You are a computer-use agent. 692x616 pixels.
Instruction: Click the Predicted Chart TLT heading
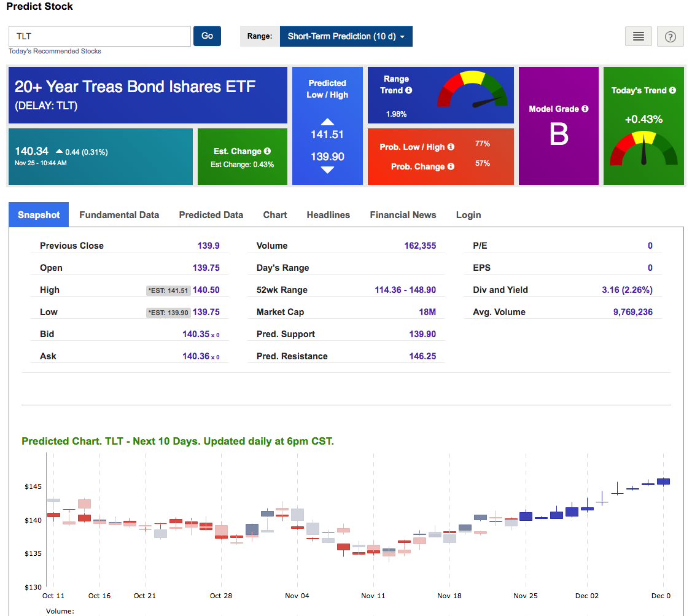coord(178,441)
